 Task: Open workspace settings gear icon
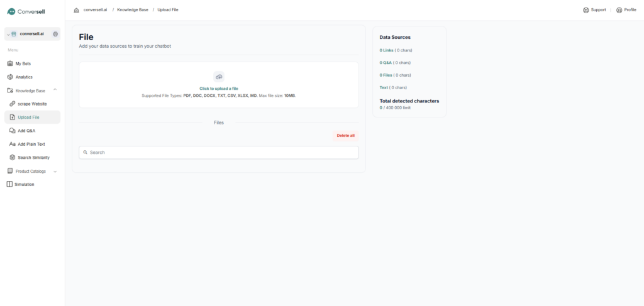55,34
